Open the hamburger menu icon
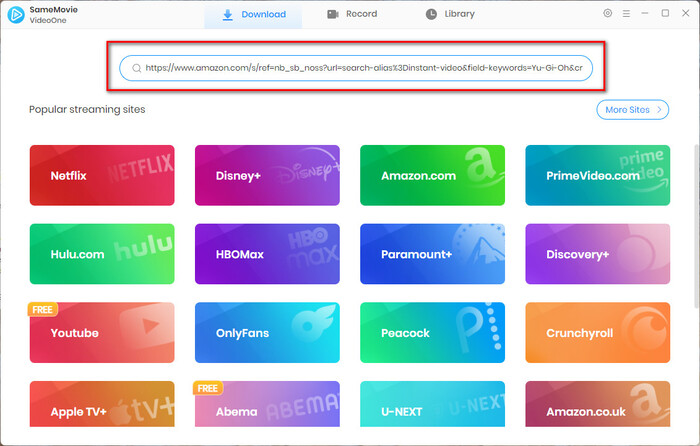The image size is (700, 446). [x=626, y=14]
